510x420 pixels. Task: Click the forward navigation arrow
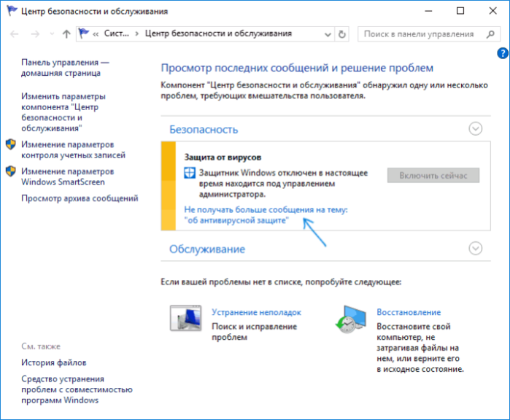(x=35, y=34)
